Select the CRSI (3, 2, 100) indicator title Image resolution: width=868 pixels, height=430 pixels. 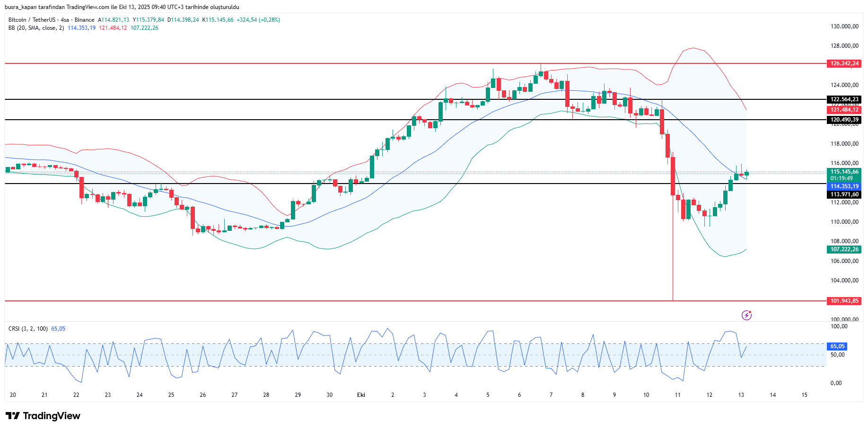[28, 329]
